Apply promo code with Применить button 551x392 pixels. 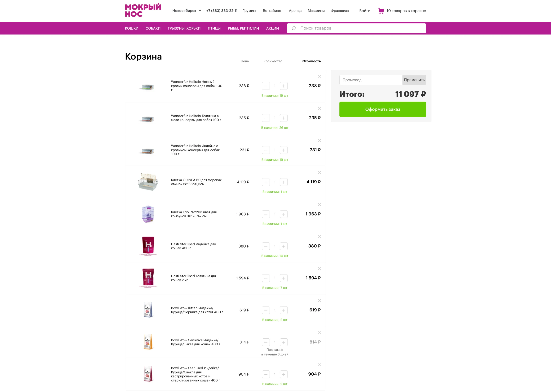point(414,80)
